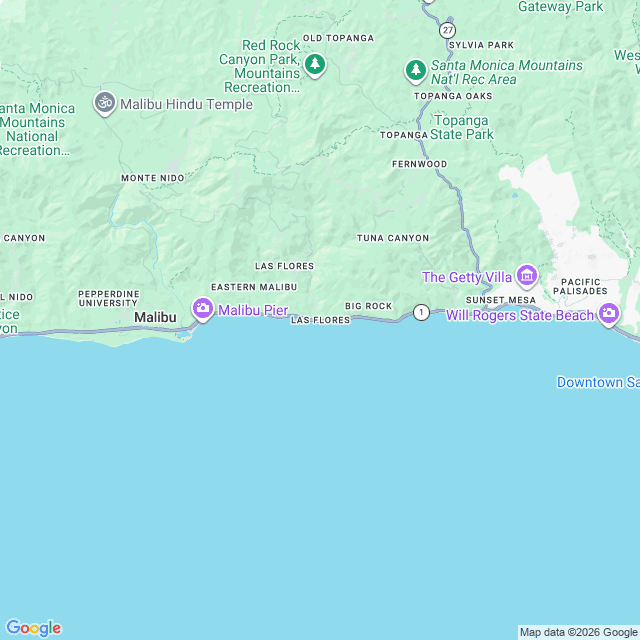Click Santa Monica Mountains Nat'l Rec Area tree pin

coord(416,71)
